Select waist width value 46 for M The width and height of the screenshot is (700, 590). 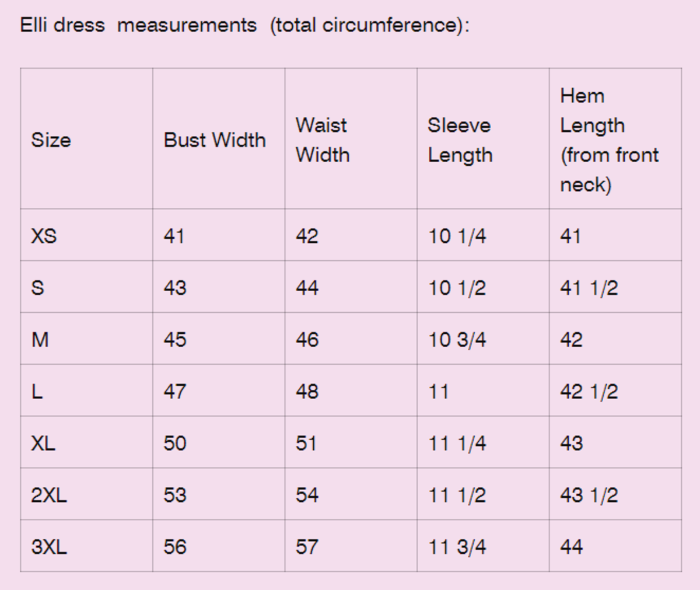pyautogui.click(x=307, y=340)
